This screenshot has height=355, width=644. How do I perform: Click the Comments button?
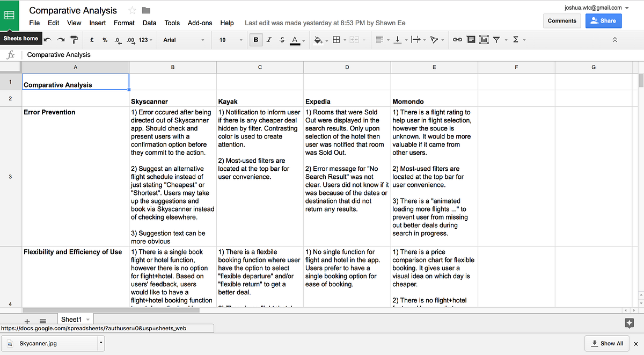[x=562, y=21]
